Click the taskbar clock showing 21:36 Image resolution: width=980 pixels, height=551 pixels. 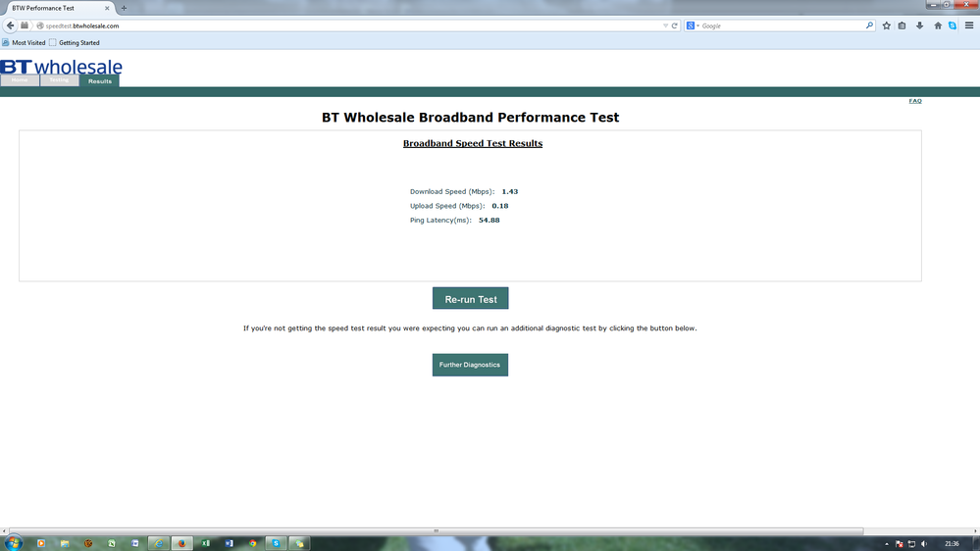[952, 544]
